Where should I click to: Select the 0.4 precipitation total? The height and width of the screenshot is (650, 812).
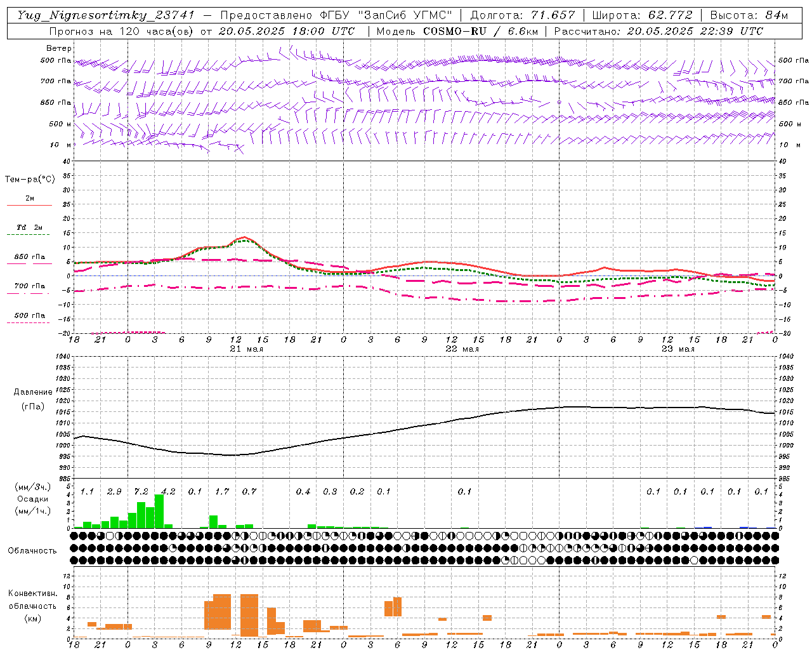click(x=303, y=492)
